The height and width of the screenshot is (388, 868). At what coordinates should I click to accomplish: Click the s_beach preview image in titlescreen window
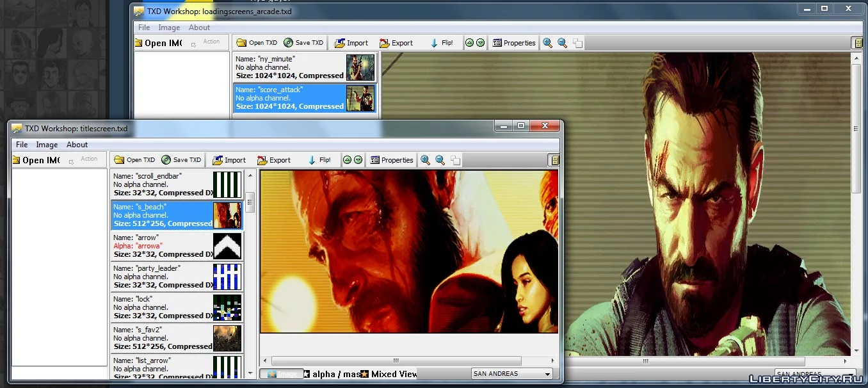pyautogui.click(x=409, y=252)
